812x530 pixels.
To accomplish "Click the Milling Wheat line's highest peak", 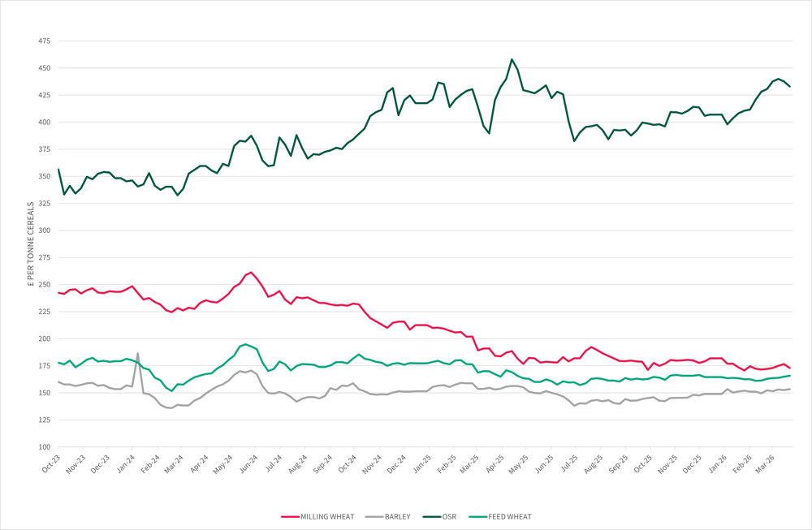I will [251, 273].
